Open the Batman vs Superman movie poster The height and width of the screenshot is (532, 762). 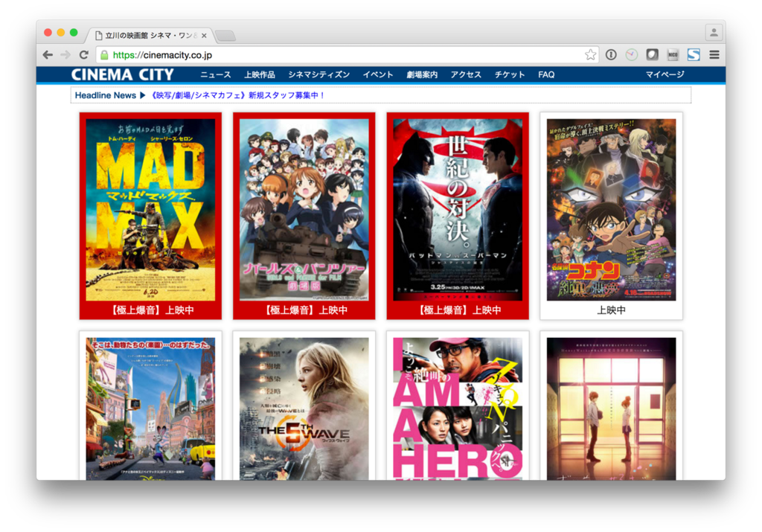458,210
